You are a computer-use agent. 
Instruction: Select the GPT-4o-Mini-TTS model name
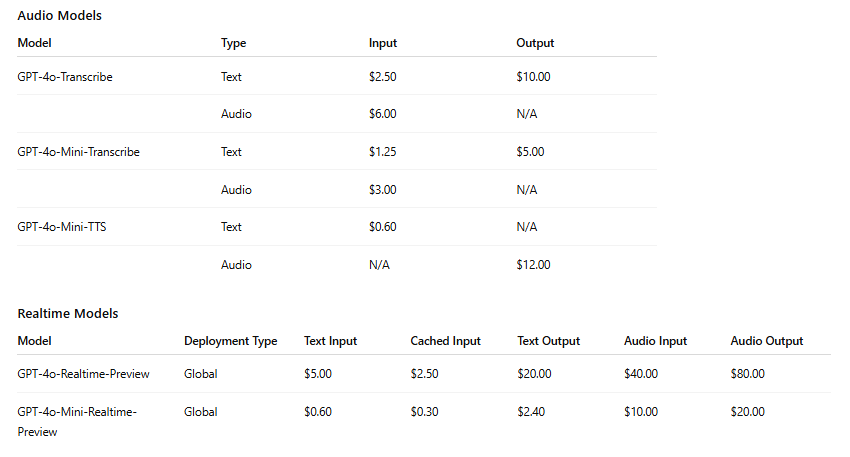[62, 227]
